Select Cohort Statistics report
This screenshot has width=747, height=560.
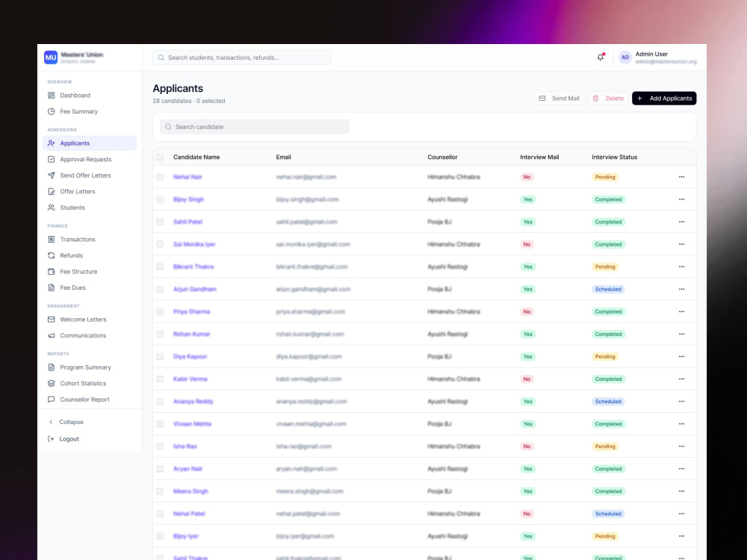pyautogui.click(x=90, y=383)
